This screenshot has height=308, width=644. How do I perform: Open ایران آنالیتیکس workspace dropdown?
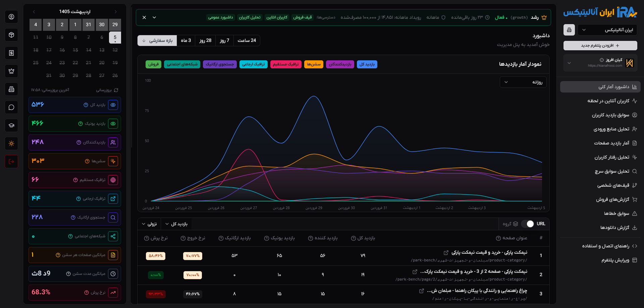tap(607, 30)
